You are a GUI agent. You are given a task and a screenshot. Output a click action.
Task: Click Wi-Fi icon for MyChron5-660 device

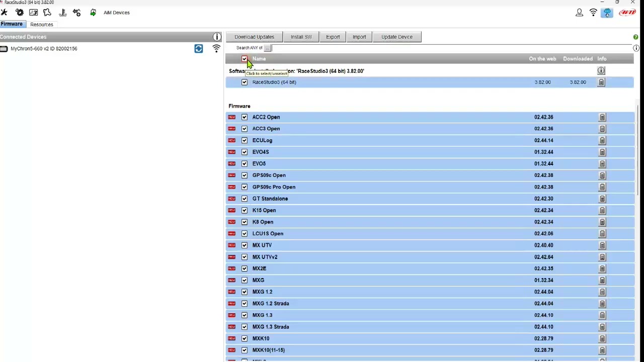[x=216, y=48]
